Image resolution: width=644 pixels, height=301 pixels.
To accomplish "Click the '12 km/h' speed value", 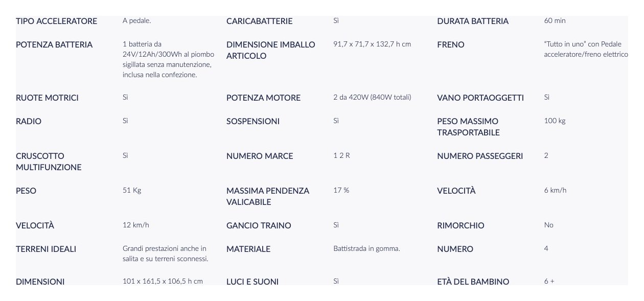I will pos(136,225).
